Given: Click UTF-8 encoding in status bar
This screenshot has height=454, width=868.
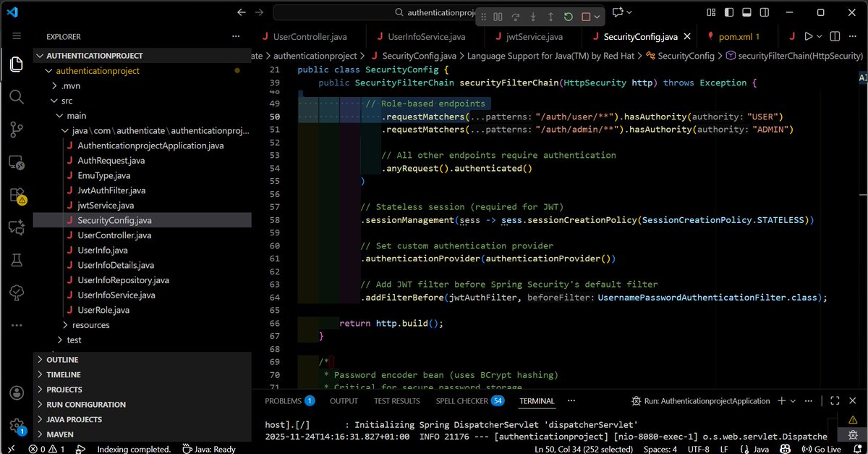Looking at the screenshot, I should (699, 449).
